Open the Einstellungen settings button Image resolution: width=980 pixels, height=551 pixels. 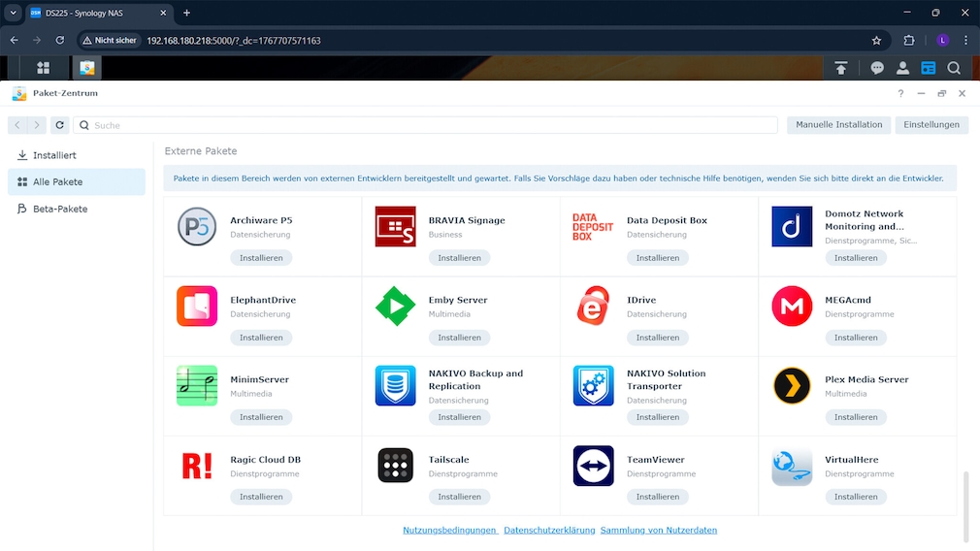[931, 125]
